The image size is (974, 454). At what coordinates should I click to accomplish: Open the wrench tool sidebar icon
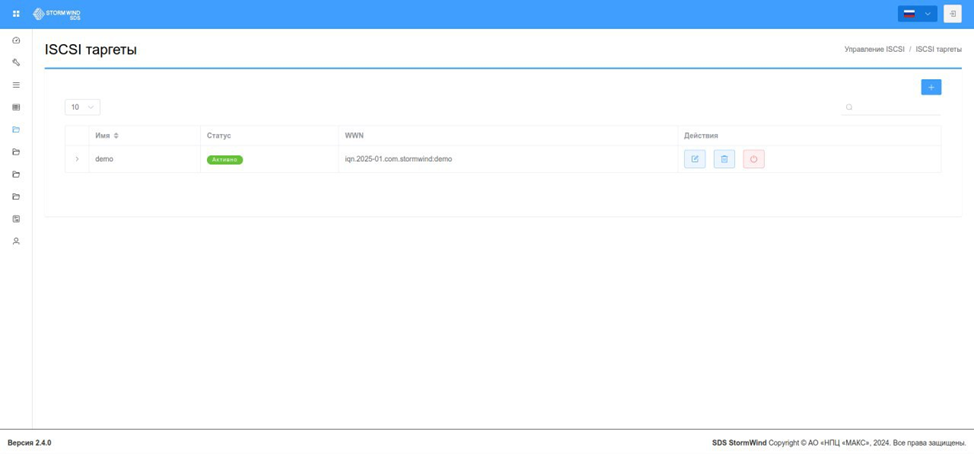[16, 63]
